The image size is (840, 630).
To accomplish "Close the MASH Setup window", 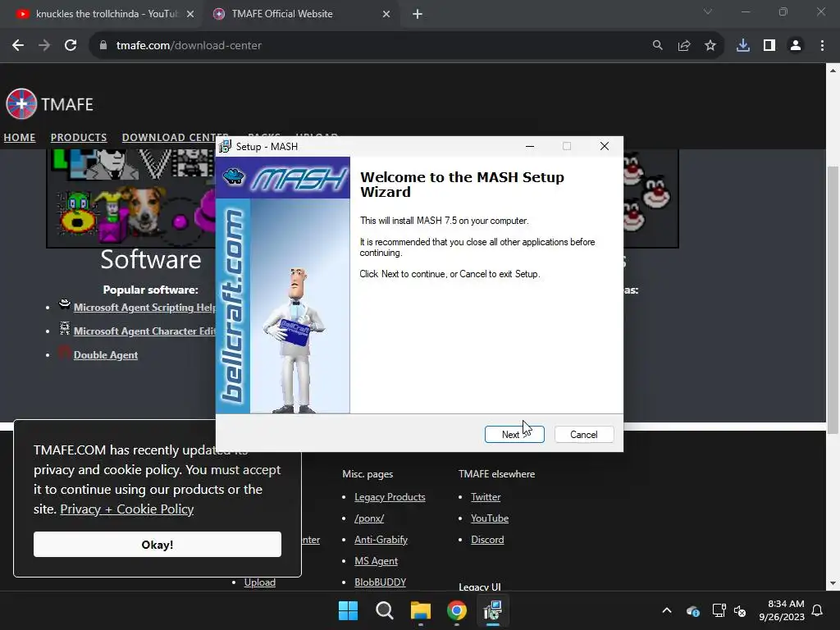I will pyautogui.click(x=605, y=146).
